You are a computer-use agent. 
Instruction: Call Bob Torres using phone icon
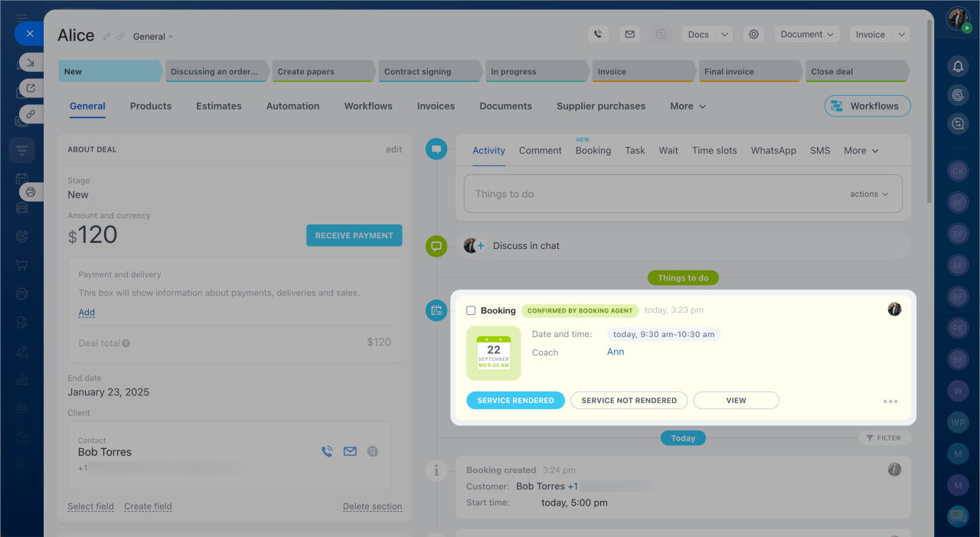[327, 452]
